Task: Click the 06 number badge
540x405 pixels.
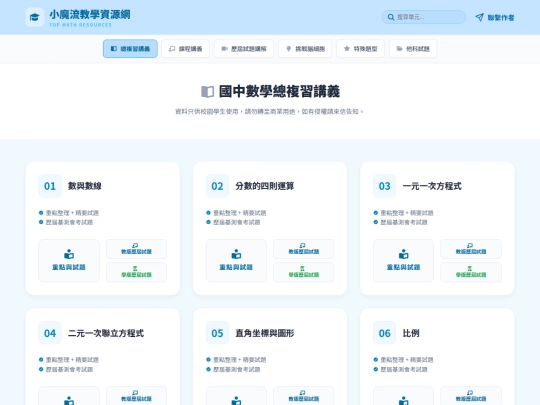Action: coord(385,333)
